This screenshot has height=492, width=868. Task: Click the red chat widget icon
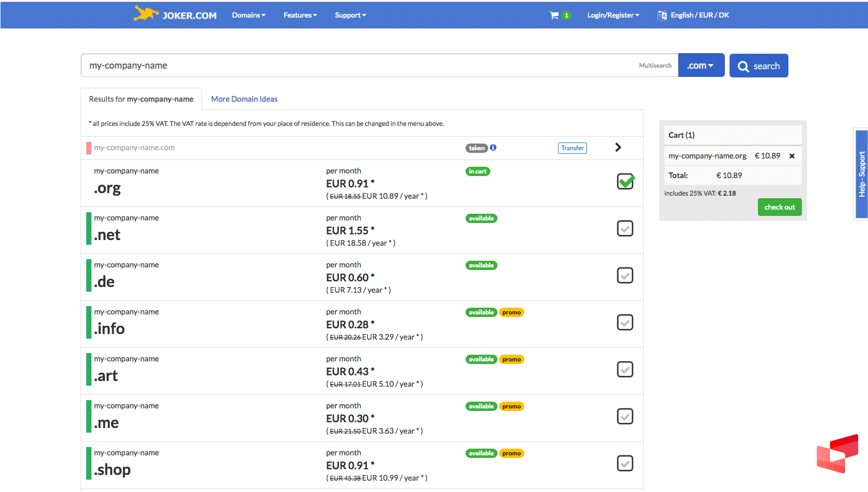click(x=838, y=454)
